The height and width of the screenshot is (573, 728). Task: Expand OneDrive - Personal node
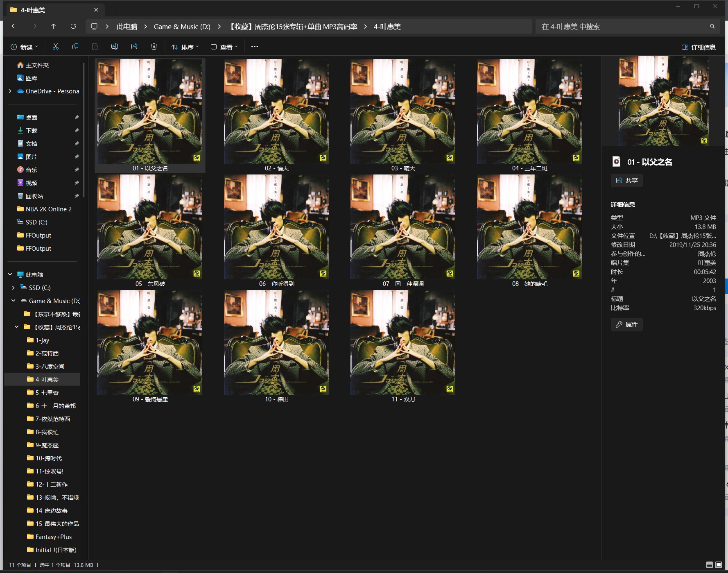point(10,91)
